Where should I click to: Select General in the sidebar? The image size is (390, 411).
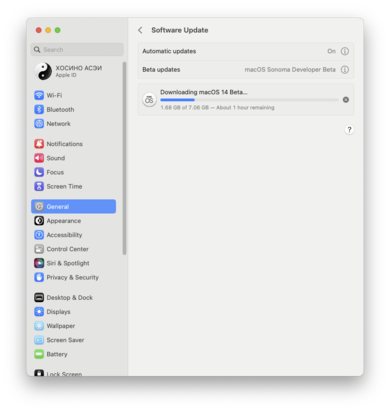[74, 207]
